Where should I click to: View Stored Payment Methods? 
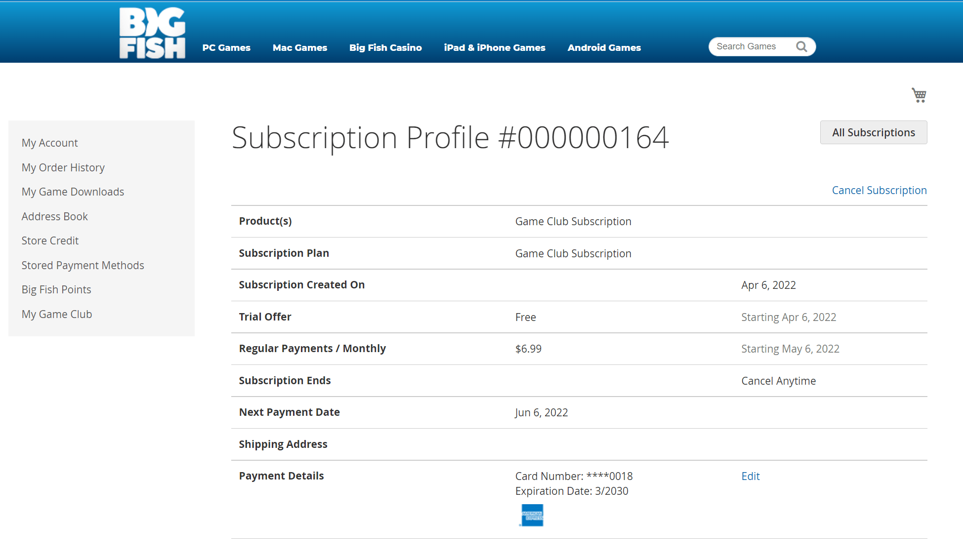pyautogui.click(x=83, y=265)
